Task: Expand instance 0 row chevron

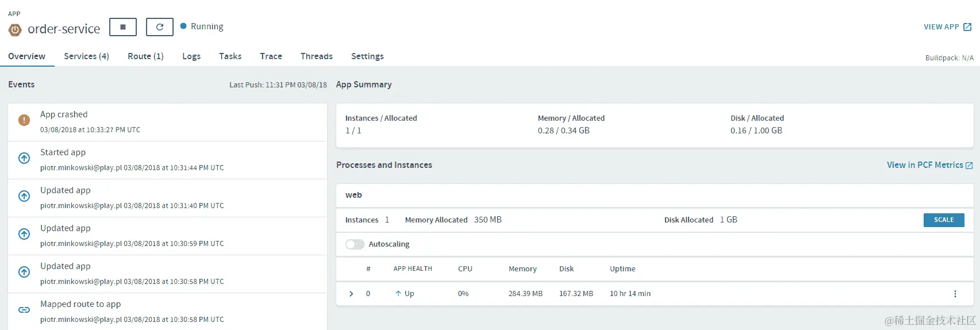Action: coord(351,294)
